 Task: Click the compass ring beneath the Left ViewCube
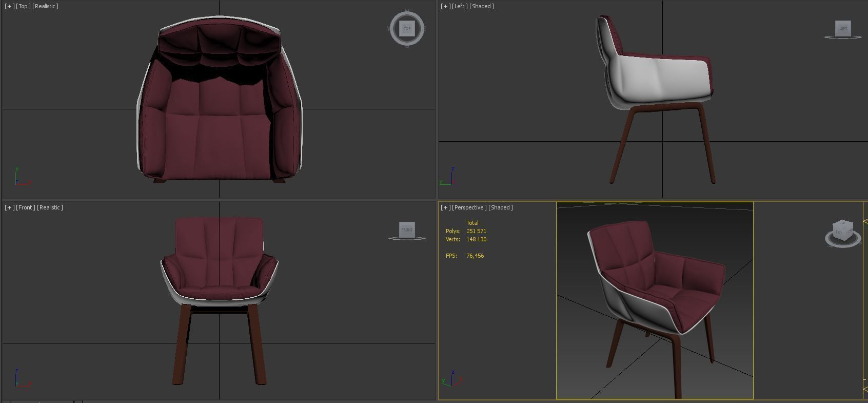point(843,37)
